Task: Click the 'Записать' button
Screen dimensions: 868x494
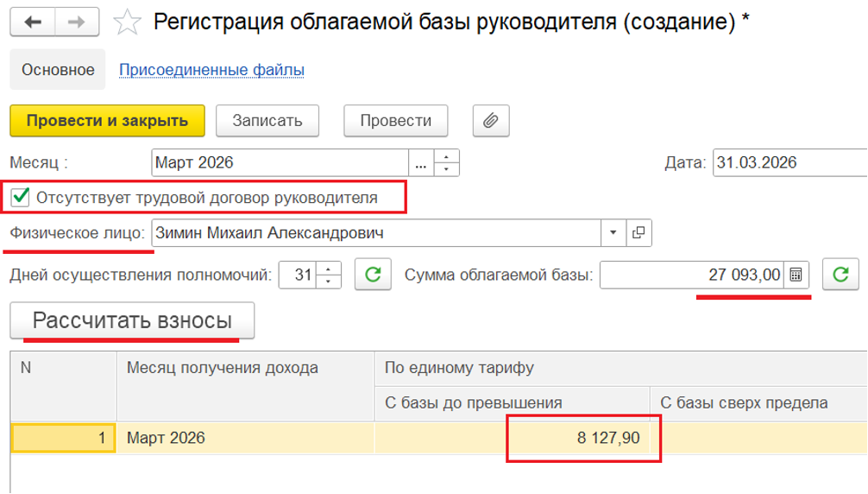Action: pyautogui.click(x=267, y=121)
